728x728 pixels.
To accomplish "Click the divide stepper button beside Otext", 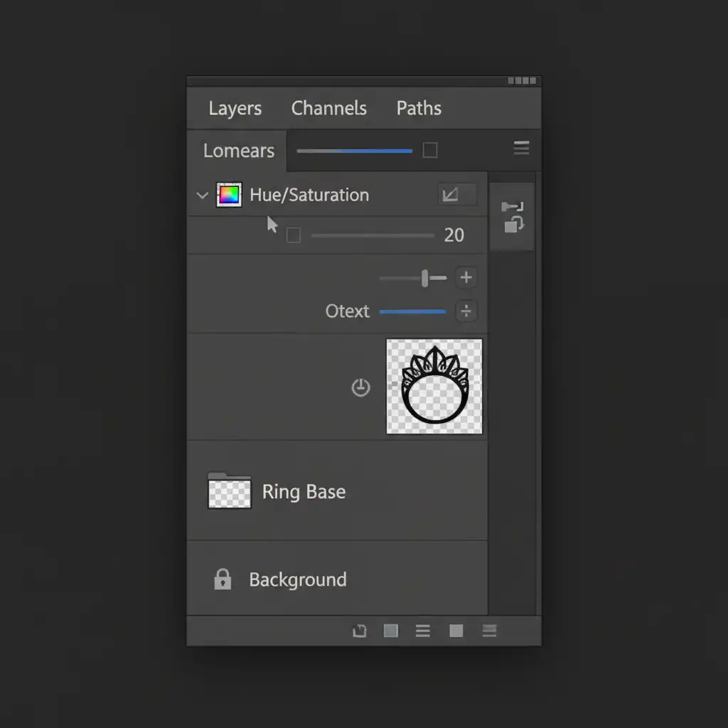I will (466, 311).
